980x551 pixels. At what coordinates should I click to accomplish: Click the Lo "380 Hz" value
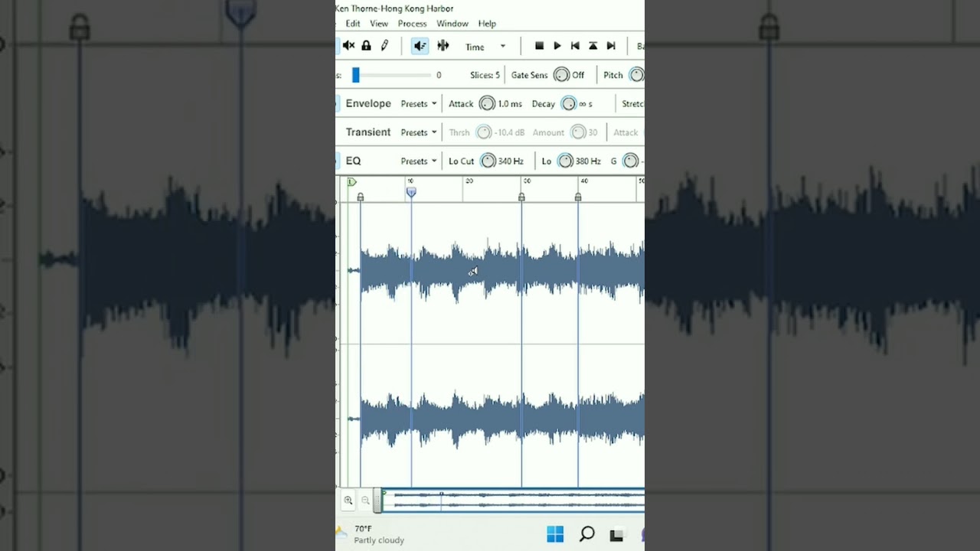pyautogui.click(x=588, y=161)
